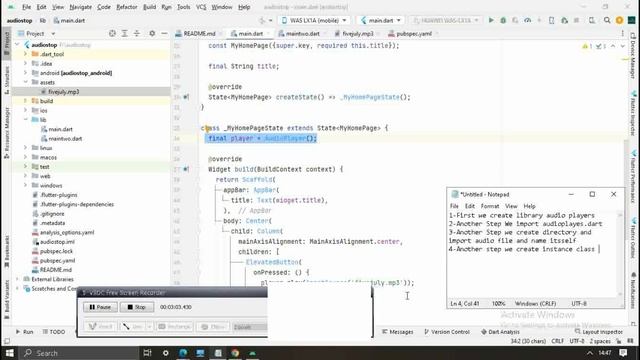The image size is (640, 360).
Task: Hide the Project panel with minus icon
Action: [164, 33]
